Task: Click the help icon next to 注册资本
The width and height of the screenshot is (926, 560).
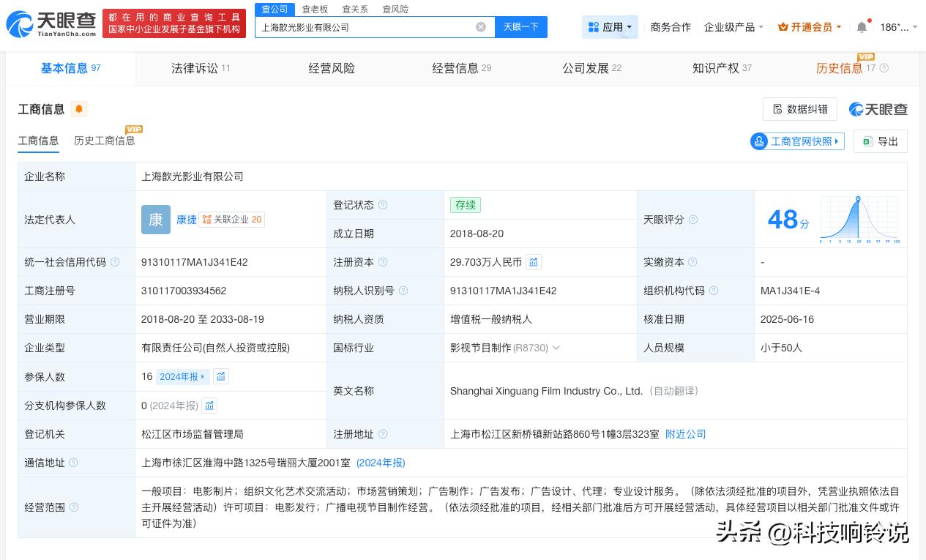Action: point(383,262)
